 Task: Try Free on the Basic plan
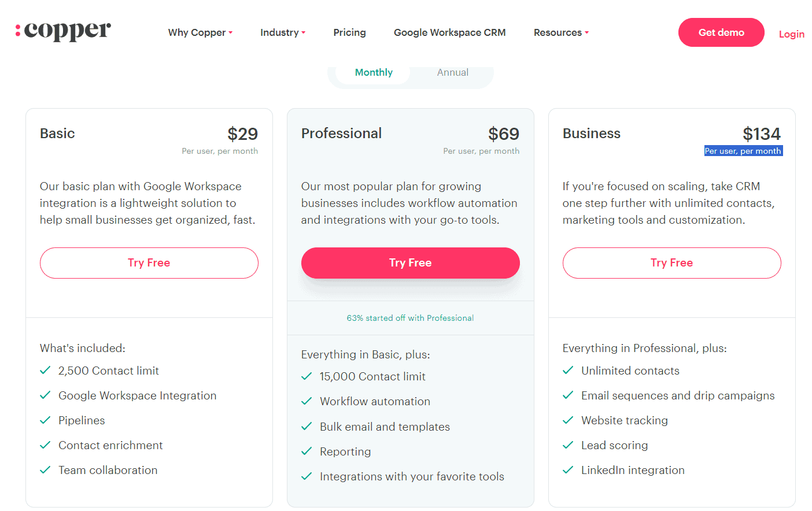coord(149,262)
